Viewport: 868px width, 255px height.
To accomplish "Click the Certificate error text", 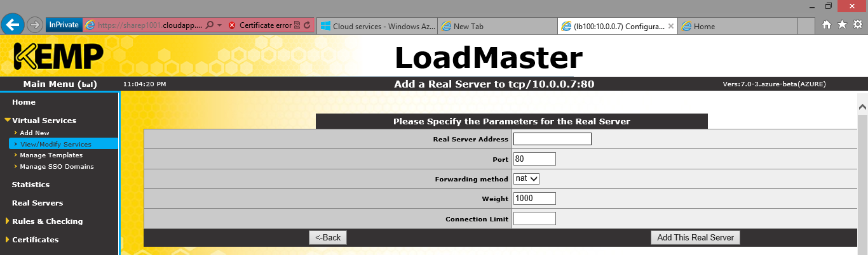I will pos(266,25).
